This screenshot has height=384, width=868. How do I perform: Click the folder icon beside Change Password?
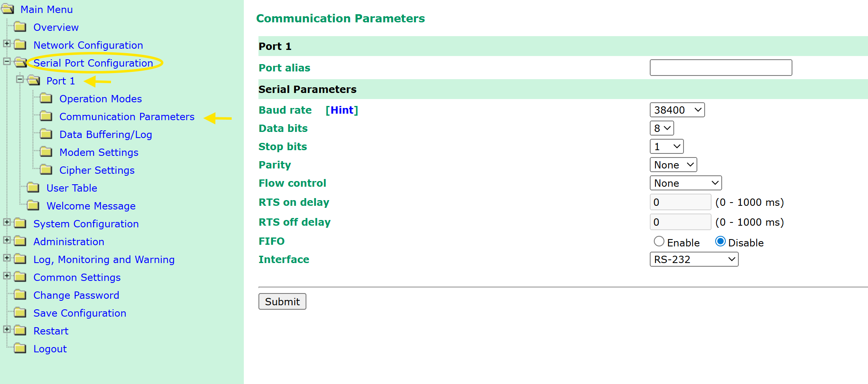(20, 295)
